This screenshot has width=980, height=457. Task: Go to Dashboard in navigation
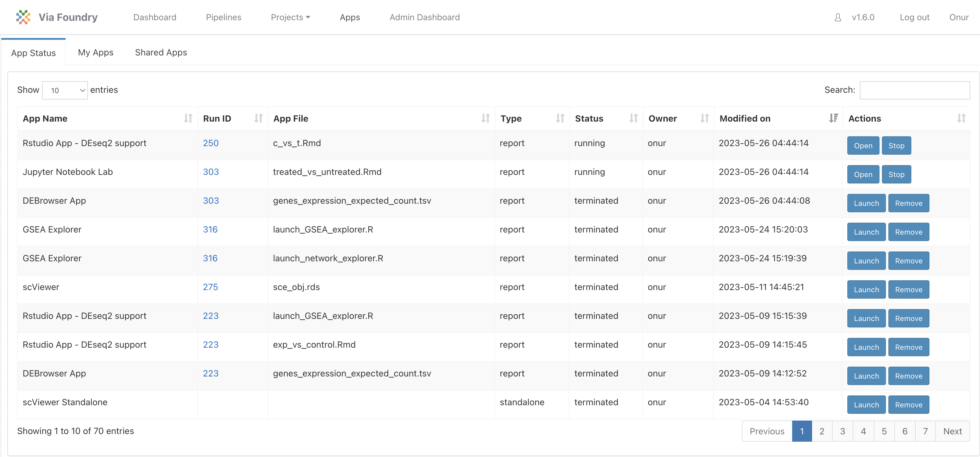click(x=155, y=17)
